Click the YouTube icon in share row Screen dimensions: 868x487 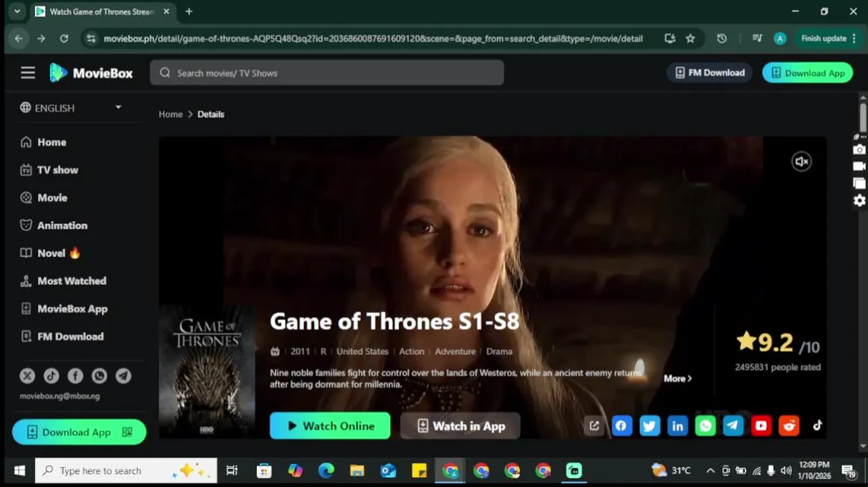pos(761,425)
